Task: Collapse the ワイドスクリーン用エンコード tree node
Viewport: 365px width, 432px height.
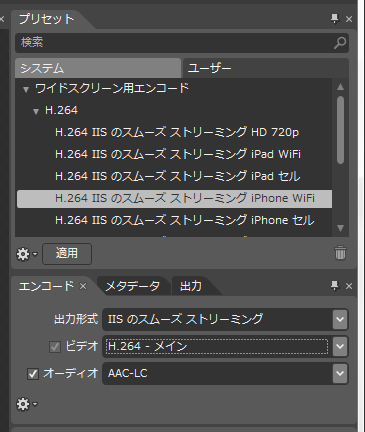Action: tap(26, 89)
